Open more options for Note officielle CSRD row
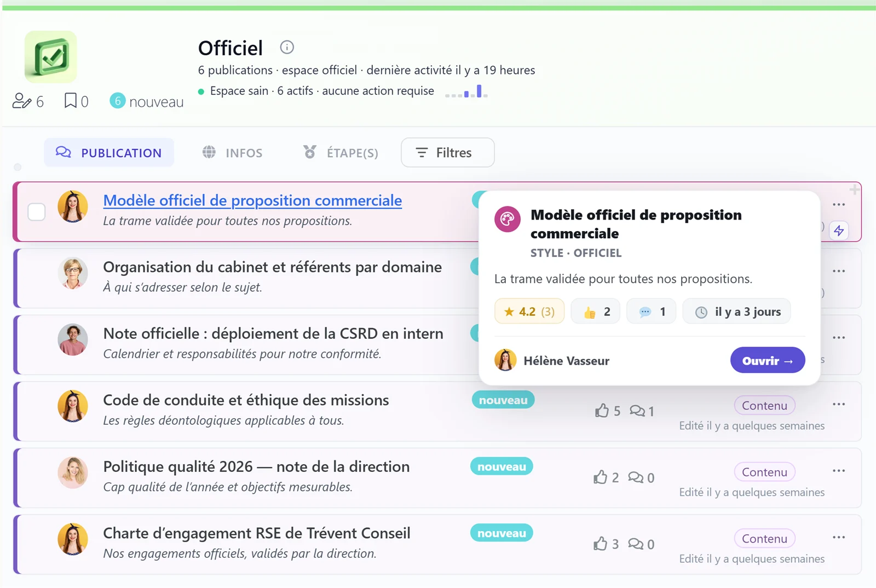876x588 pixels. (x=839, y=337)
